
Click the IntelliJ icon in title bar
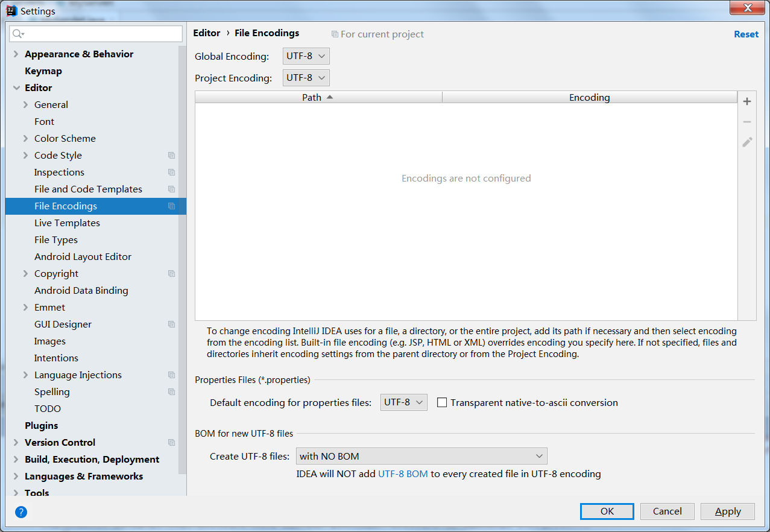(11, 10)
